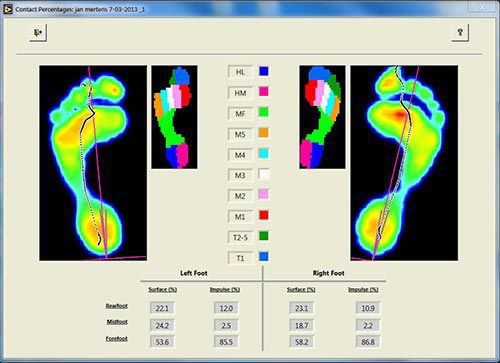Select the HM magenta color swatch

click(264, 92)
